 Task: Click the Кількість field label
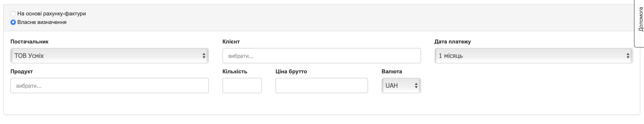pos(235,72)
